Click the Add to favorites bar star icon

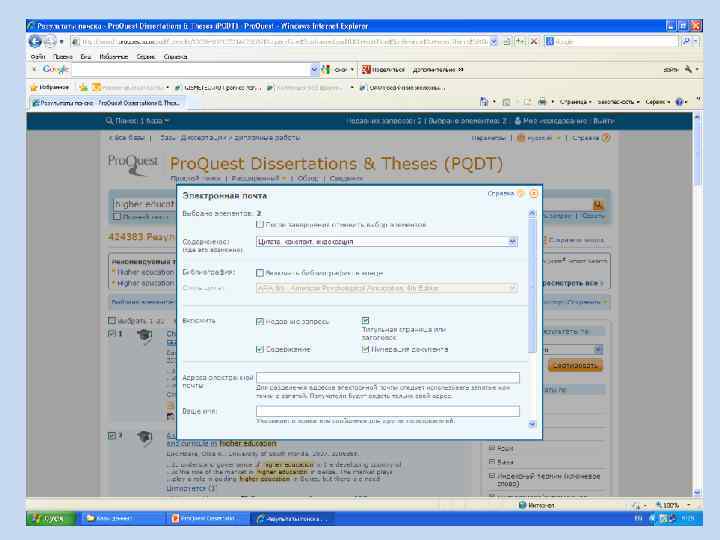click(84, 87)
